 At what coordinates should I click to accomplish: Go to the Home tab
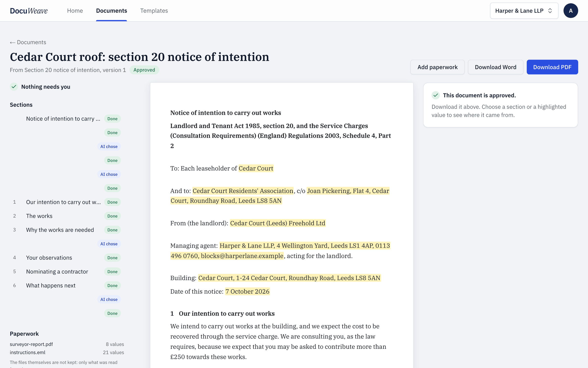pos(75,11)
